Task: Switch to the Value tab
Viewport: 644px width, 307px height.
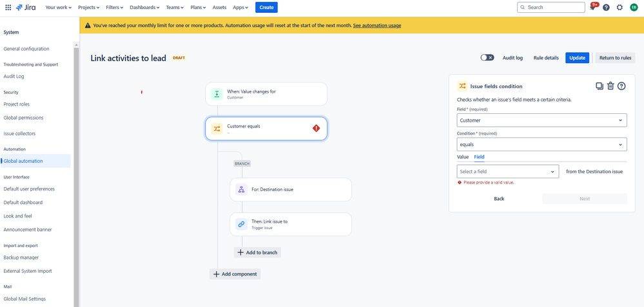Action: pyautogui.click(x=463, y=157)
